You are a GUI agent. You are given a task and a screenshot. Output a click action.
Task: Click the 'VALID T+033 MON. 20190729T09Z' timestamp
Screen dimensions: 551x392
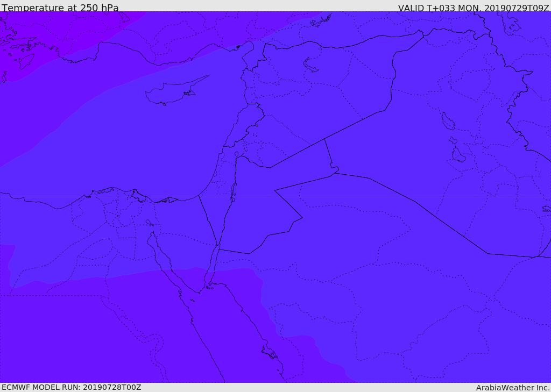point(474,8)
